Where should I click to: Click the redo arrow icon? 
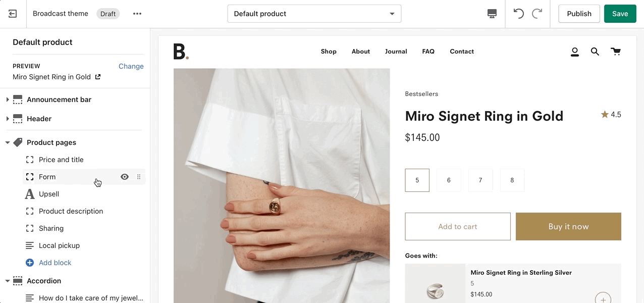[x=537, y=14]
